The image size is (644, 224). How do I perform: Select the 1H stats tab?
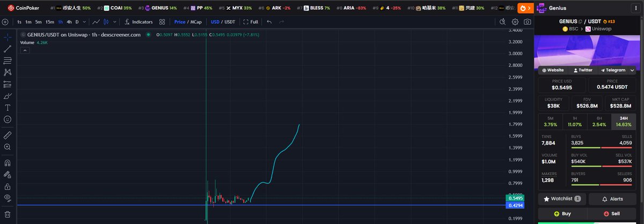coord(575,121)
